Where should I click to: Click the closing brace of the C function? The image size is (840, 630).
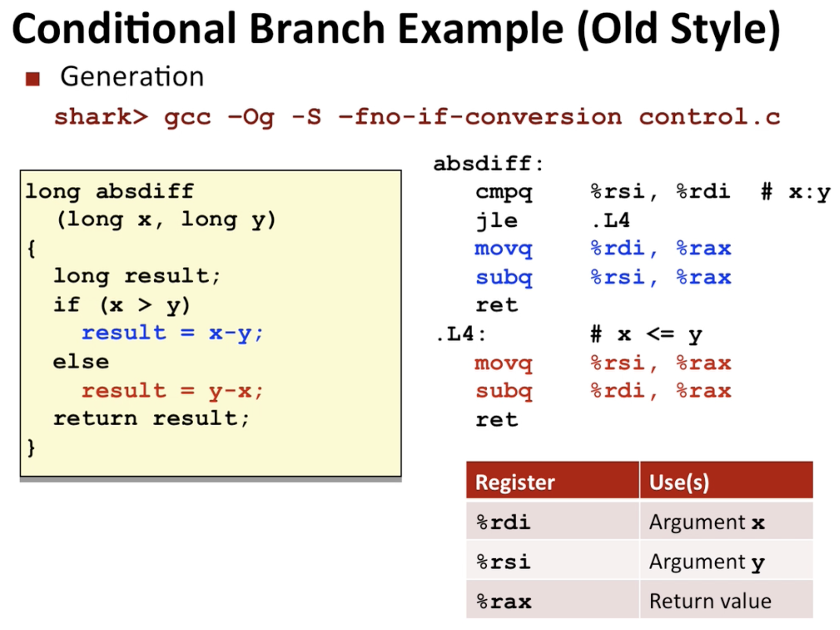[31, 448]
